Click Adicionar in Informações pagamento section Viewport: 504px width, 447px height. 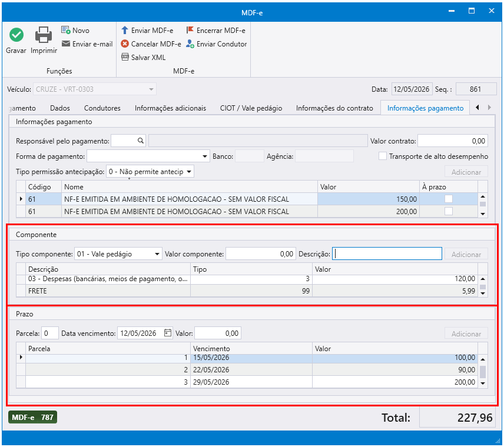pyautogui.click(x=466, y=172)
